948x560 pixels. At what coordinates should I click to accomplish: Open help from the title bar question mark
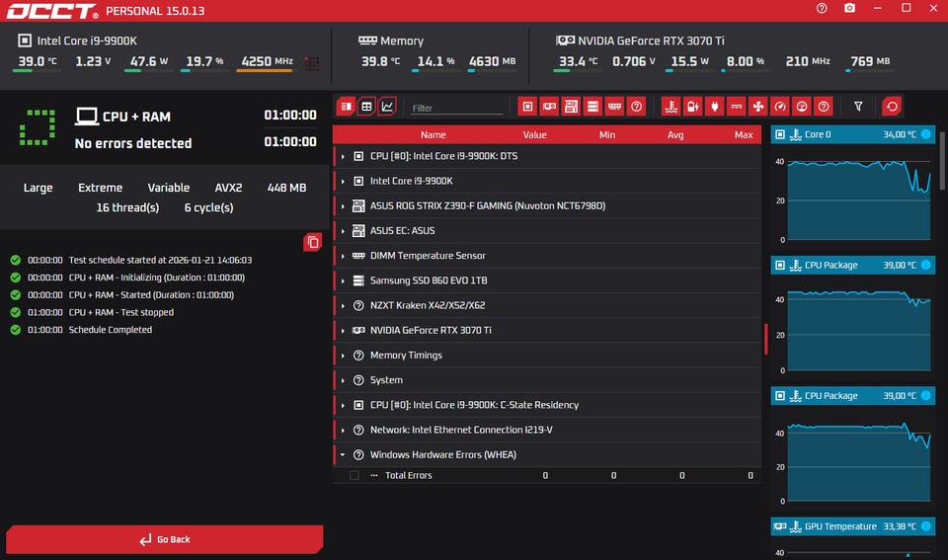[822, 8]
